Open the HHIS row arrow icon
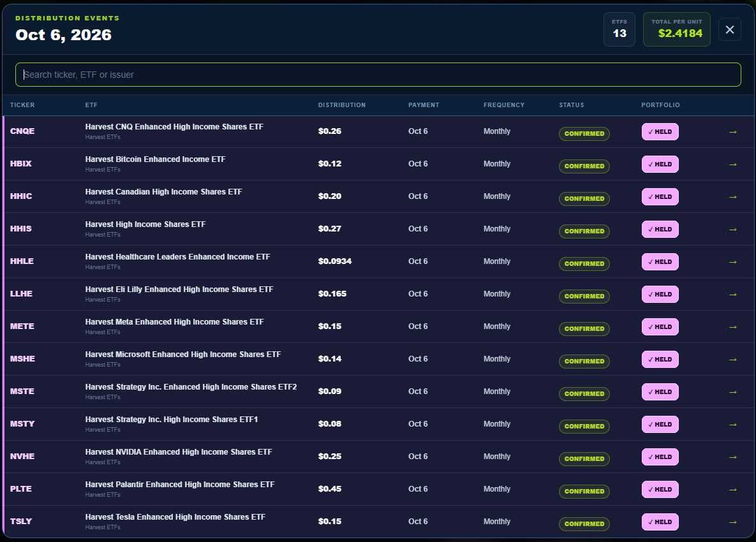 pyautogui.click(x=733, y=230)
